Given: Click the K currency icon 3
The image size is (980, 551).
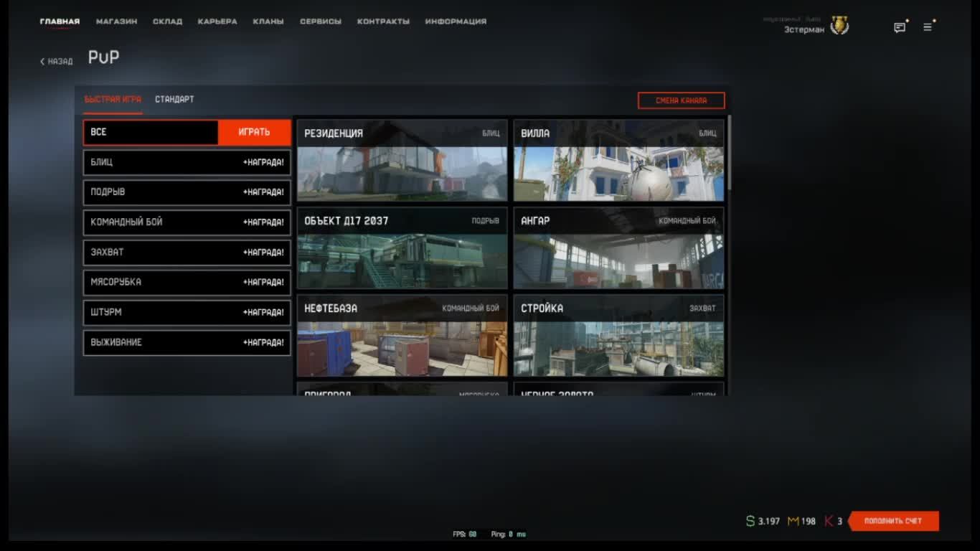Looking at the screenshot, I should [x=829, y=521].
